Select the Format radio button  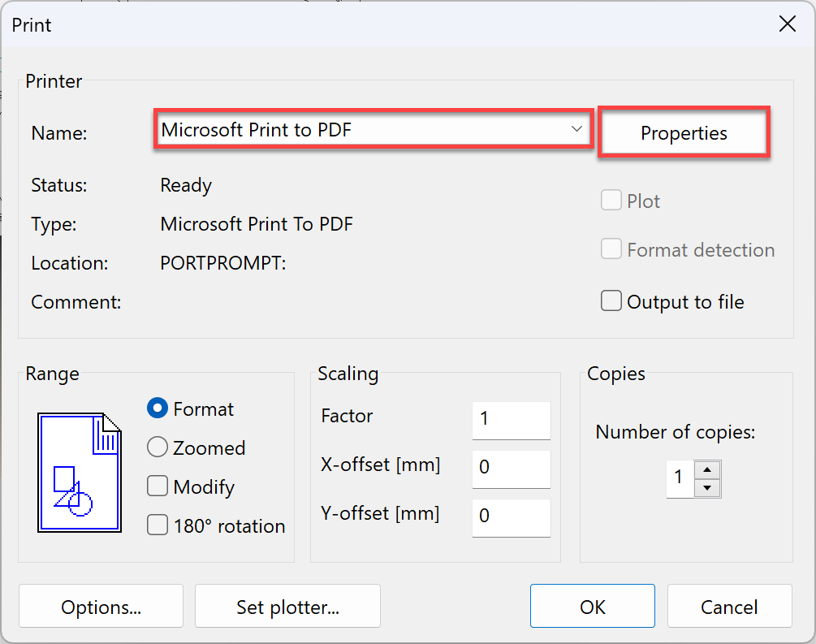tap(158, 408)
